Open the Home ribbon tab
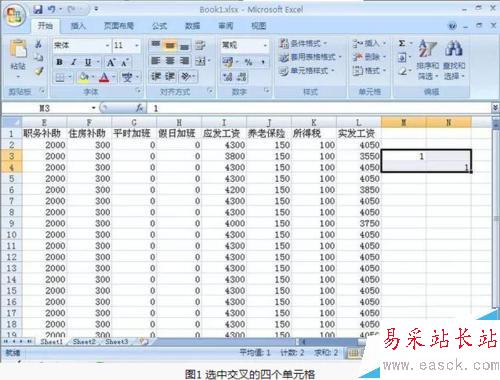 pos(45,26)
